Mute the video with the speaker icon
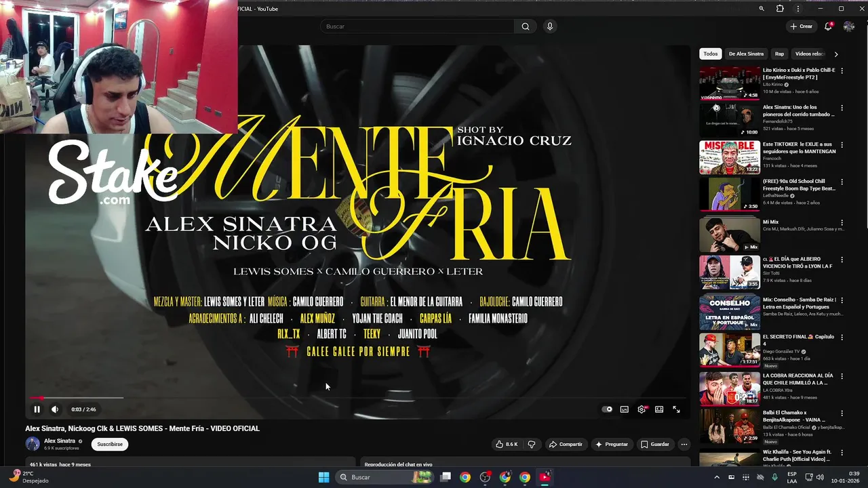Viewport: 868px width, 488px height. point(55,409)
